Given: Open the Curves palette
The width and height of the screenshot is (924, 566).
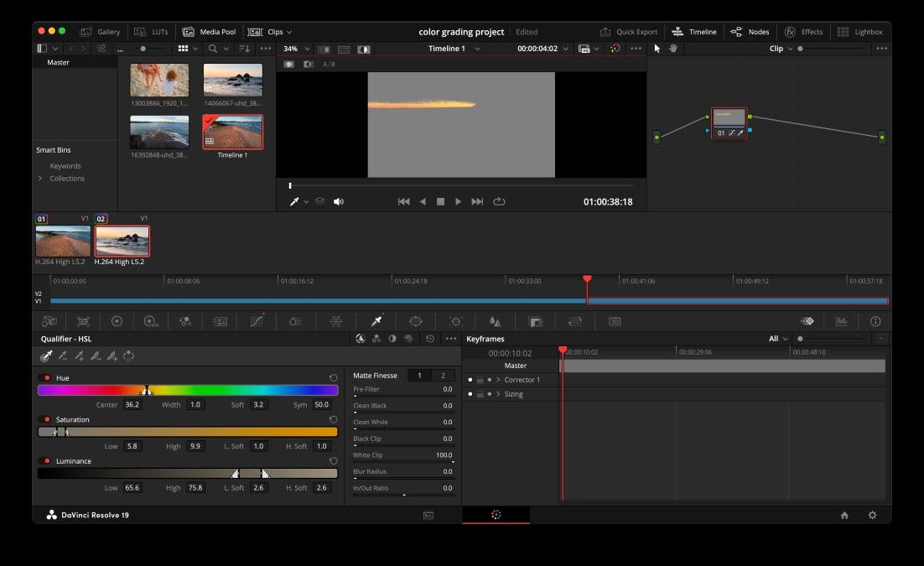Looking at the screenshot, I should 256,321.
